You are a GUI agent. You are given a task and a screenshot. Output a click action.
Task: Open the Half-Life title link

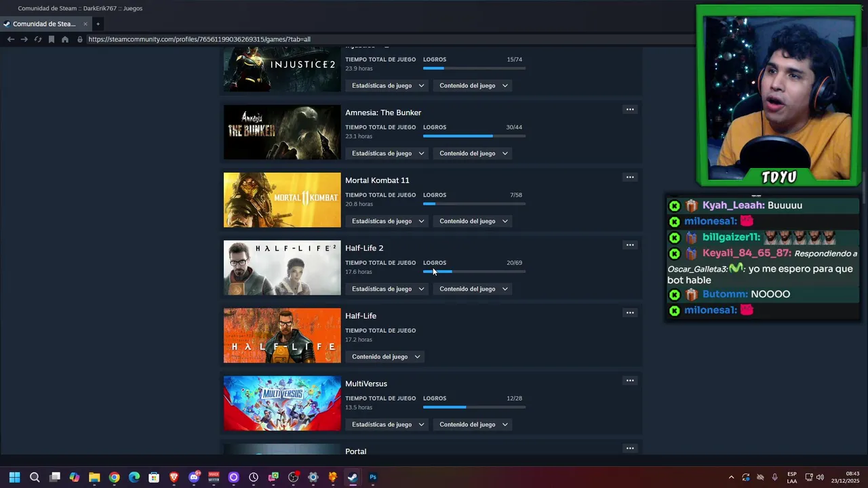[x=361, y=316]
